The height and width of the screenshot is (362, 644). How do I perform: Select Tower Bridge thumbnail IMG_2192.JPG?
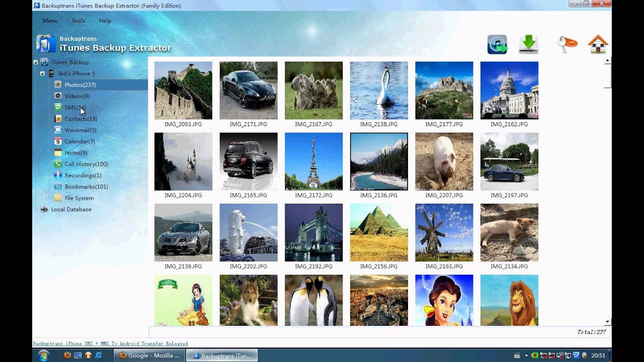click(313, 232)
